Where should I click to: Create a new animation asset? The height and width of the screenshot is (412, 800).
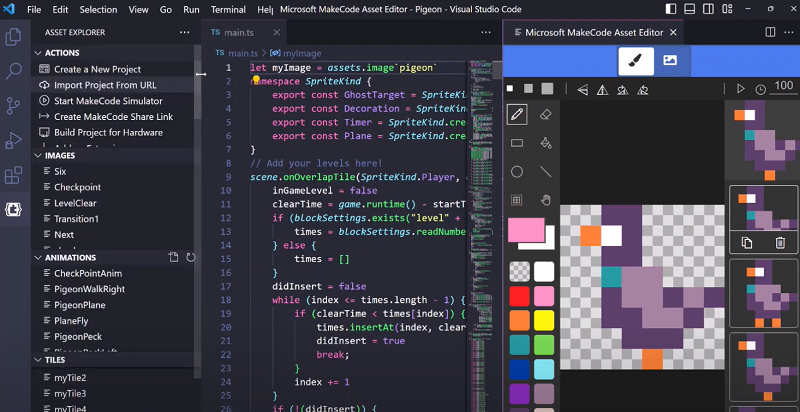173,258
